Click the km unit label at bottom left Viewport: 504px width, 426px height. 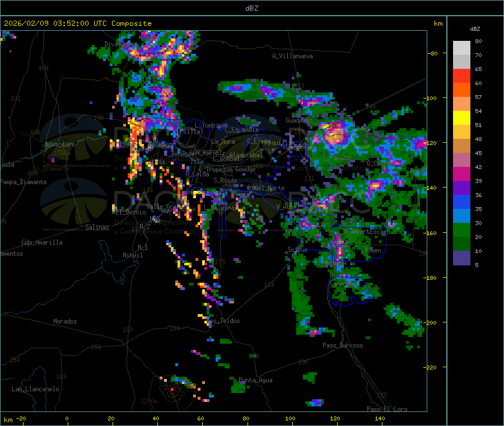tap(8, 420)
